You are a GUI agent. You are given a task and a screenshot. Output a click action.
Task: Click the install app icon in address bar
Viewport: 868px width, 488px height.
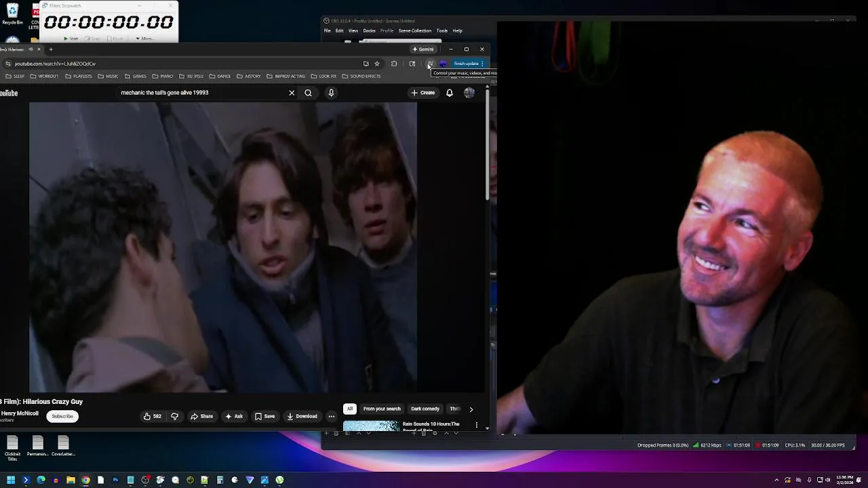(366, 64)
